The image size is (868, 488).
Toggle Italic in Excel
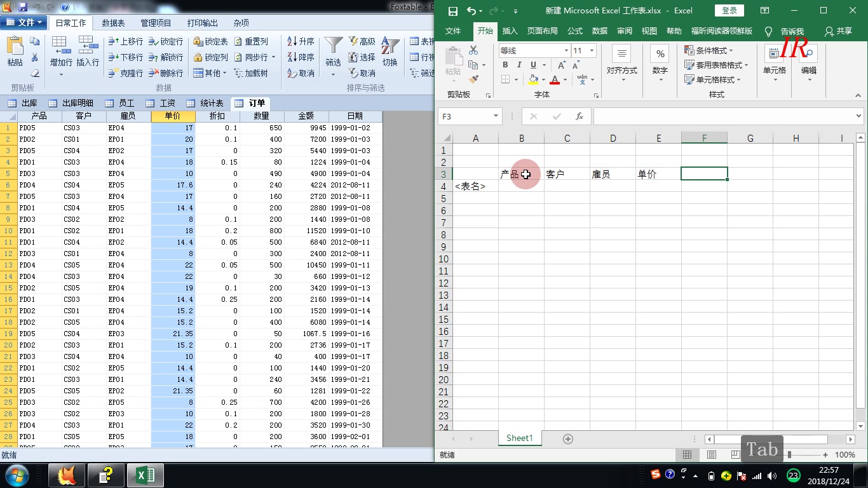coord(519,65)
